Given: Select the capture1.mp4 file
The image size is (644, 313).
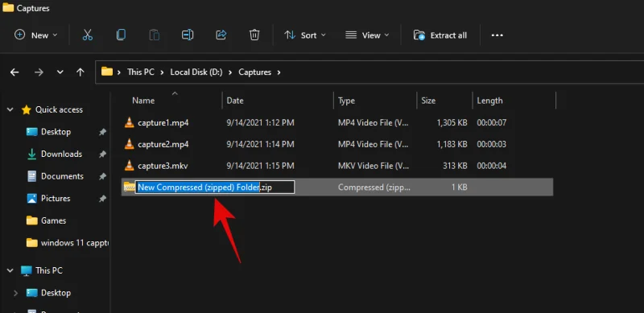Looking at the screenshot, I should (163, 122).
